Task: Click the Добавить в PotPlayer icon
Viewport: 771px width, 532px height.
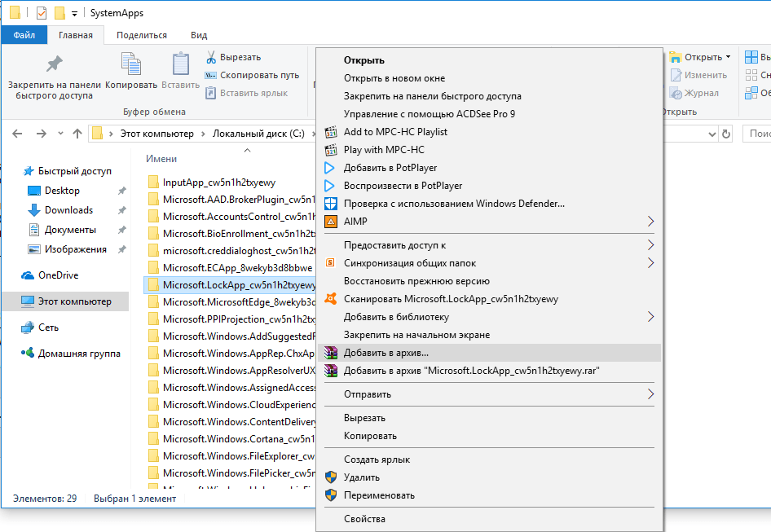Action: (x=329, y=168)
